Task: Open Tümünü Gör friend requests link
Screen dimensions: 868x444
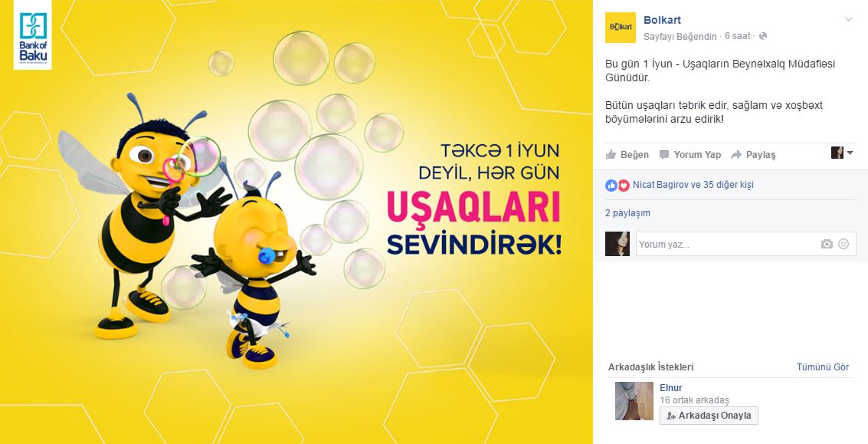Action: pos(823,367)
